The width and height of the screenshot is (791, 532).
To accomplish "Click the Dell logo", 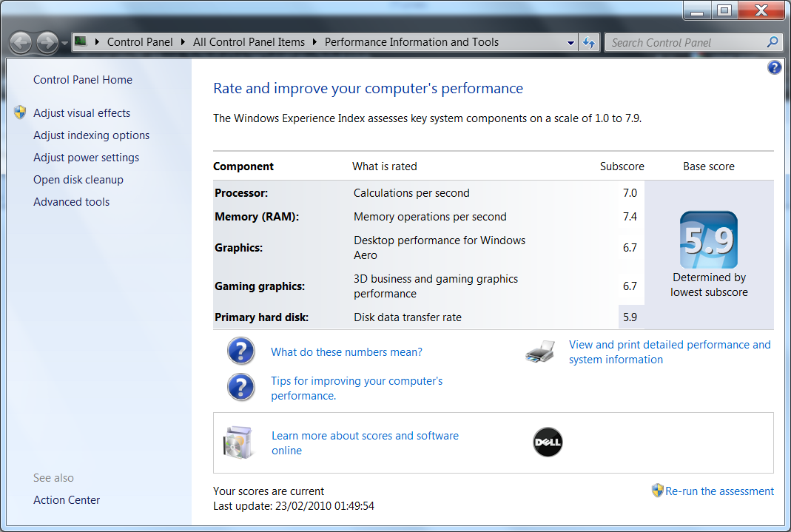I will [x=548, y=442].
